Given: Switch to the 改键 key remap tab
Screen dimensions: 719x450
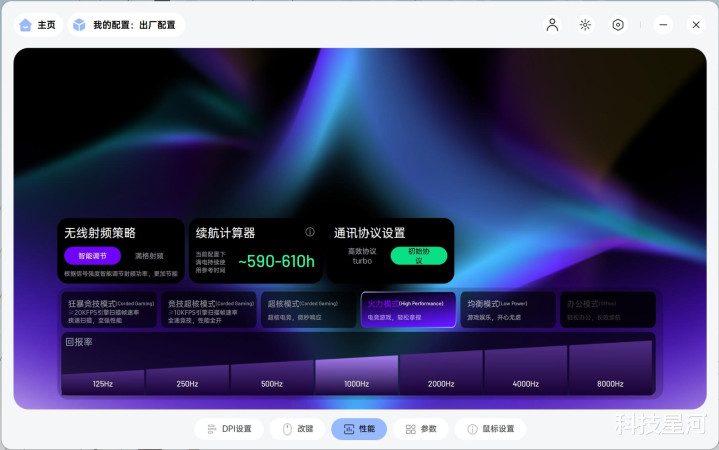Looking at the screenshot, I should pyautogui.click(x=298, y=429).
